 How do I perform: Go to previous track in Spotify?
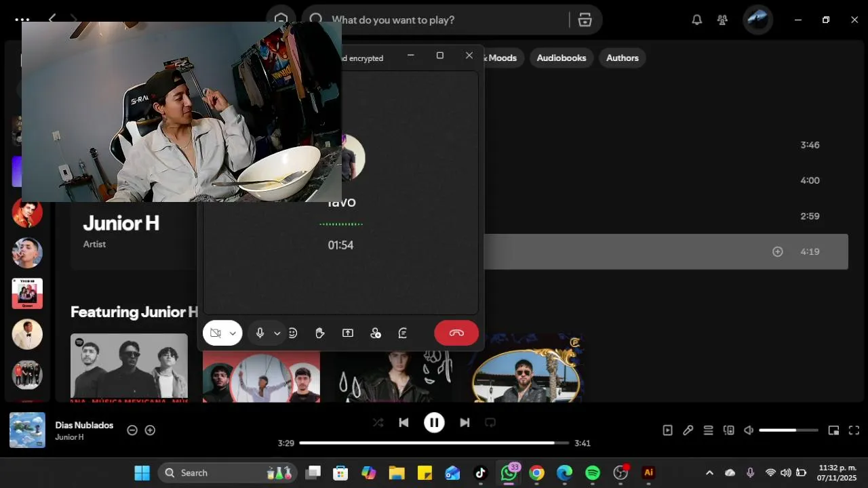[x=403, y=422]
